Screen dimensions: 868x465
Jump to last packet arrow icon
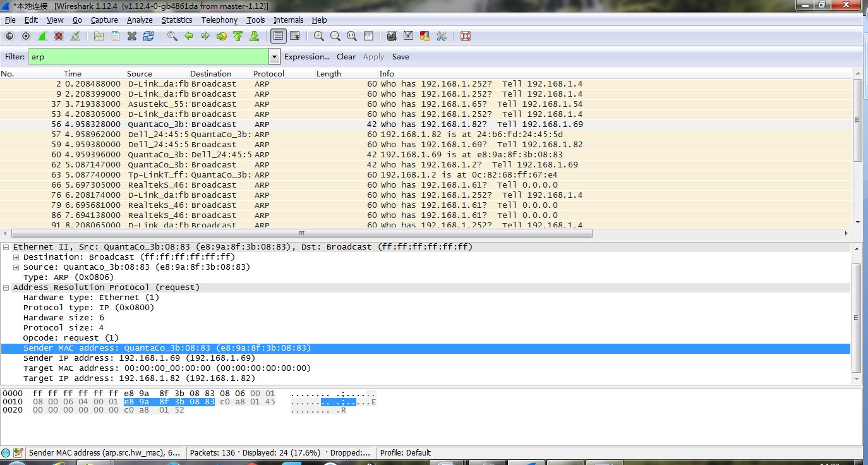click(x=255, y=36)
